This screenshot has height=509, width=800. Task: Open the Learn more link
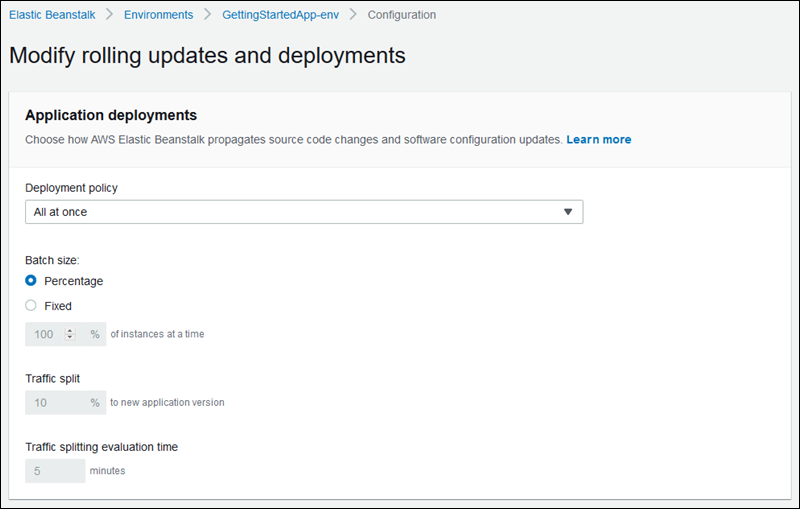(598, 139)
